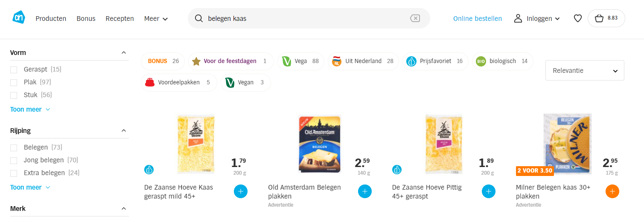Add De Zaanse Hoeve geraspt mild to basket
Viewport: 644px width, 222px height.
pyautogui.click(x=241, y=191)
